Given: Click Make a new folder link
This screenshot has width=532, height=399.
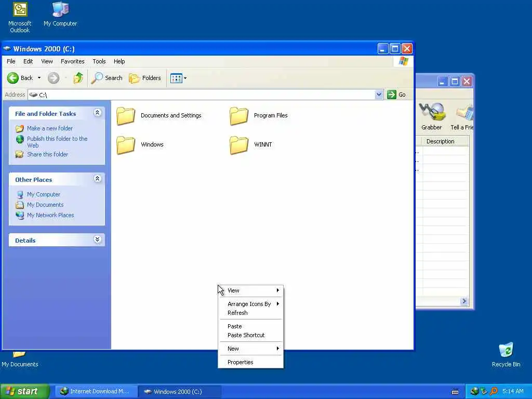Looking at the screenshot, I should pos(50,128).
